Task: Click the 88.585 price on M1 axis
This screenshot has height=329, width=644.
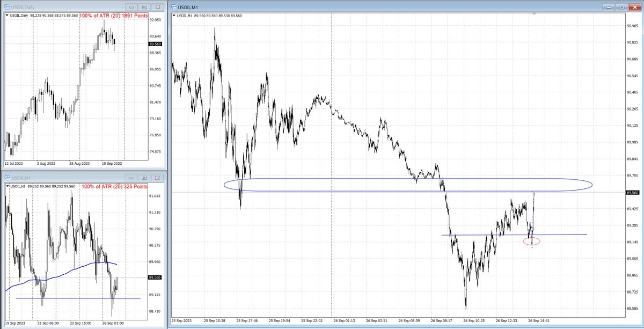Action: coord(633,309)
